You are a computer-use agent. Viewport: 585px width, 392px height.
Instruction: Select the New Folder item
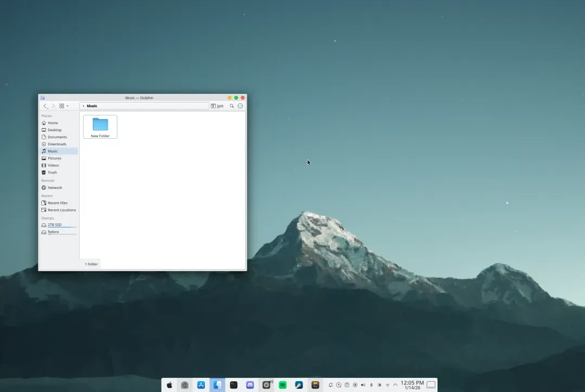pyautogui.click(x=100, y=126)
